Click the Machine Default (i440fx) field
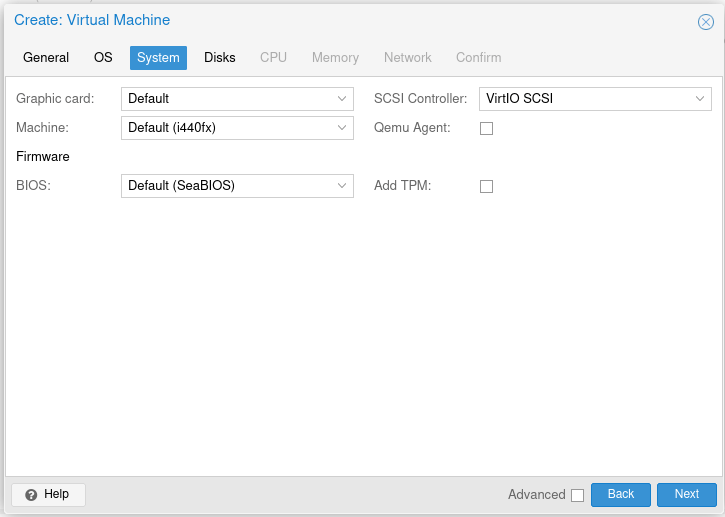Screen dimensions: 725x517 [225, 128]
